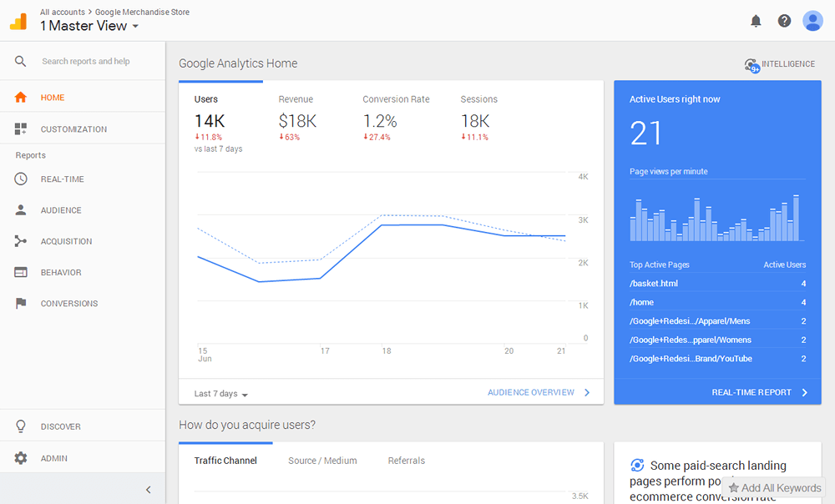The height and width of the screenshot is (504, 835).
Task: Click the Customization dashboard icon
Action: click(20, 129)
